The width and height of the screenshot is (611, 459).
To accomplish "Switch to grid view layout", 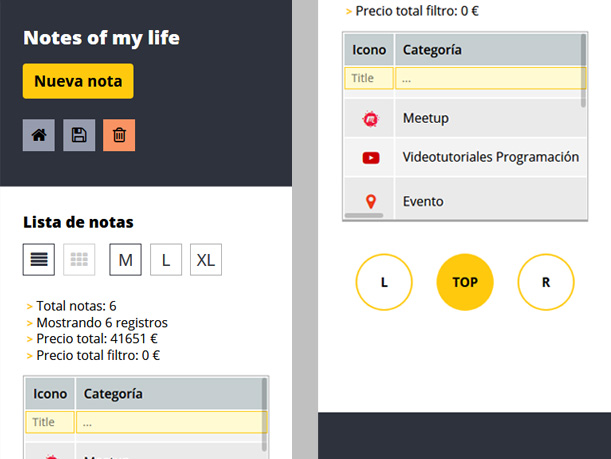I will pos(79,260).
